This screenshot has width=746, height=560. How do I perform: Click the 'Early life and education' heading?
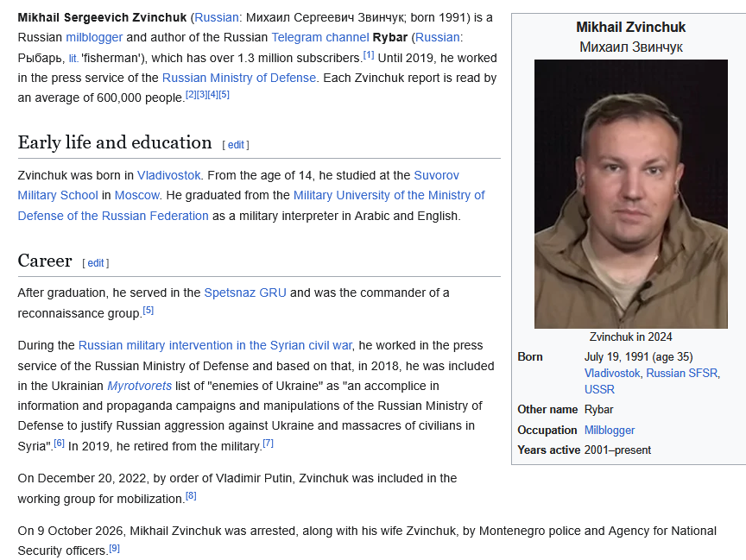click(115, 142)
